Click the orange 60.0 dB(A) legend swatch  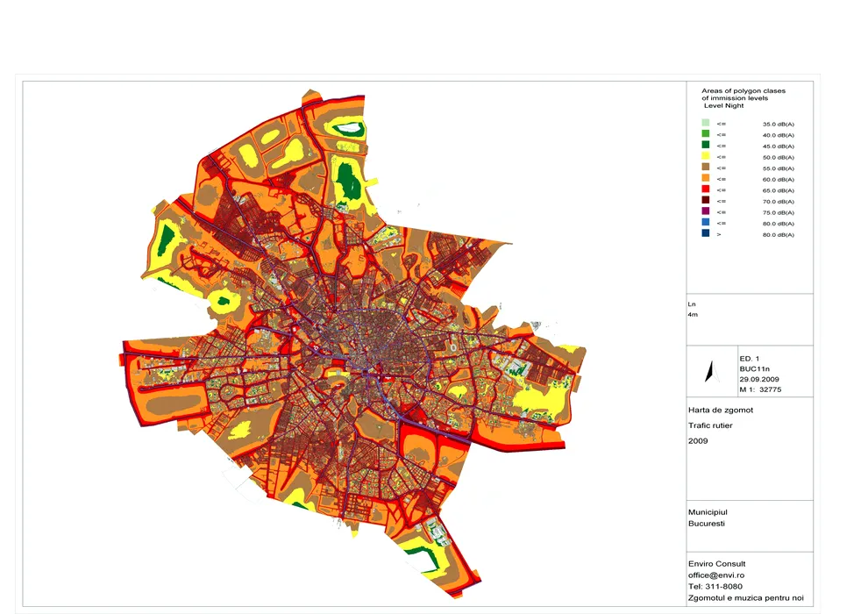pos(705,179)
